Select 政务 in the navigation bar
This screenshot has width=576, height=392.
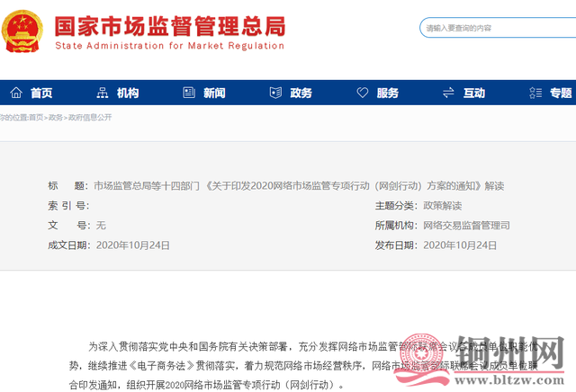301,93
